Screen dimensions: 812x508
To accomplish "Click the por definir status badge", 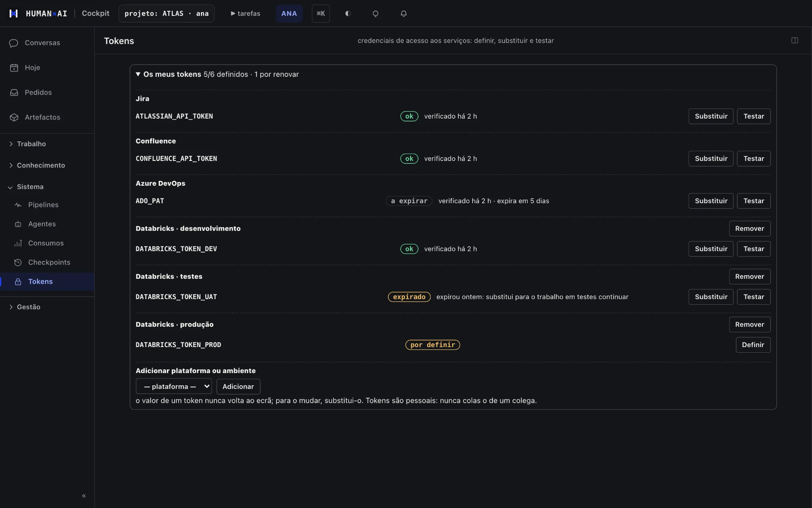I will pos(433,345).
